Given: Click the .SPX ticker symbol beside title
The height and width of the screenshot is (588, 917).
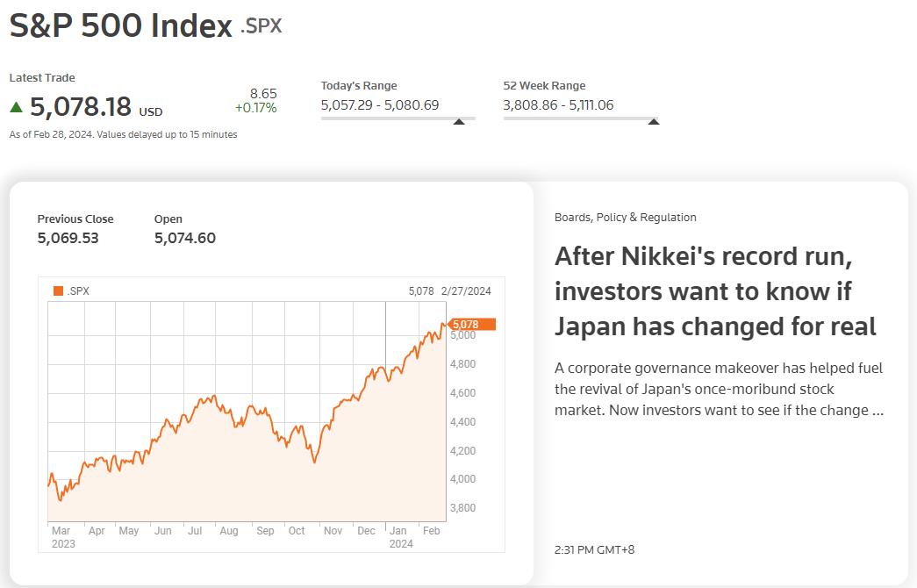Looking at the screenshot, I should point(261,26).
